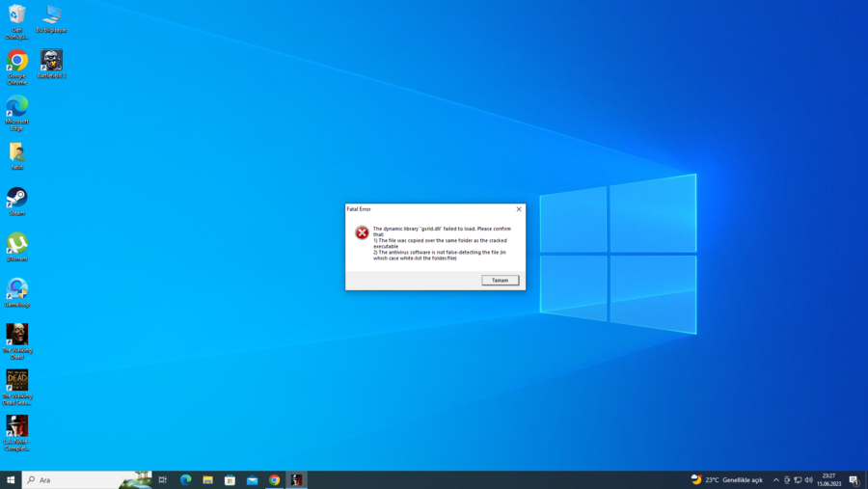Open Google Chrome from the taskbar
This screenshot has width=868, height=489.
(x=274, y=480)
